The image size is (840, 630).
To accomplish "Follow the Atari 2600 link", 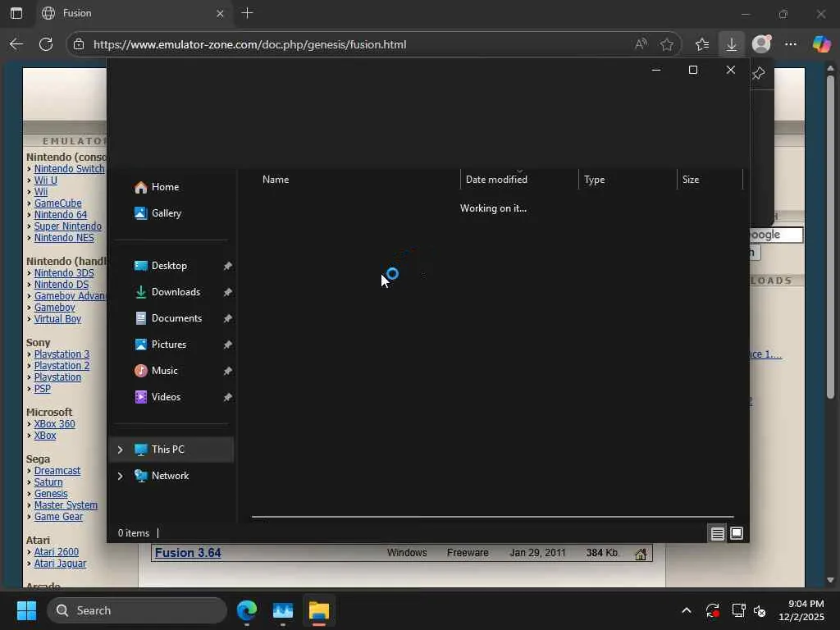I will coord(57,552).
